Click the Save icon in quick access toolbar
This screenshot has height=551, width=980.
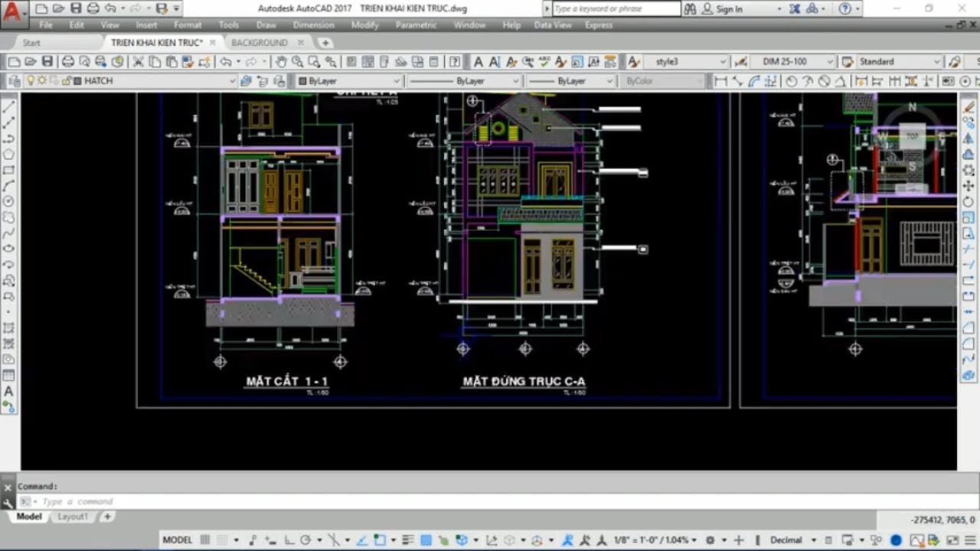[75, 9]
